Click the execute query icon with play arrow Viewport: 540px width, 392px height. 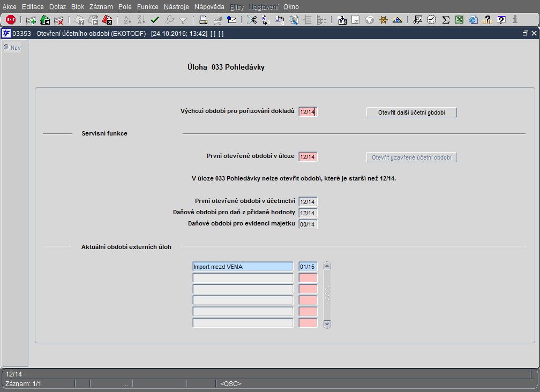pyautogui.click(x=93, y=20)
